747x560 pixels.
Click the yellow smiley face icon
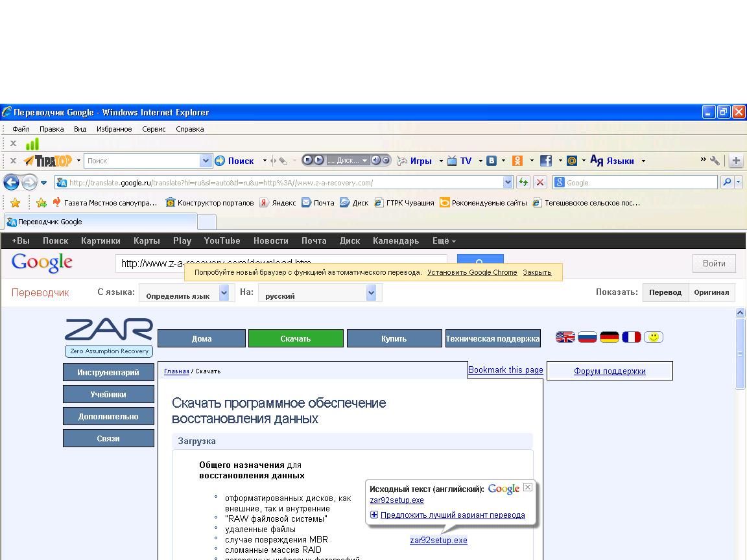tap(654, 337)
